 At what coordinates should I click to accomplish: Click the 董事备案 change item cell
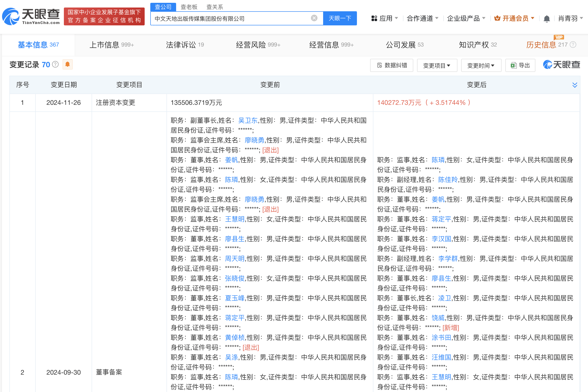coord(109,372)
